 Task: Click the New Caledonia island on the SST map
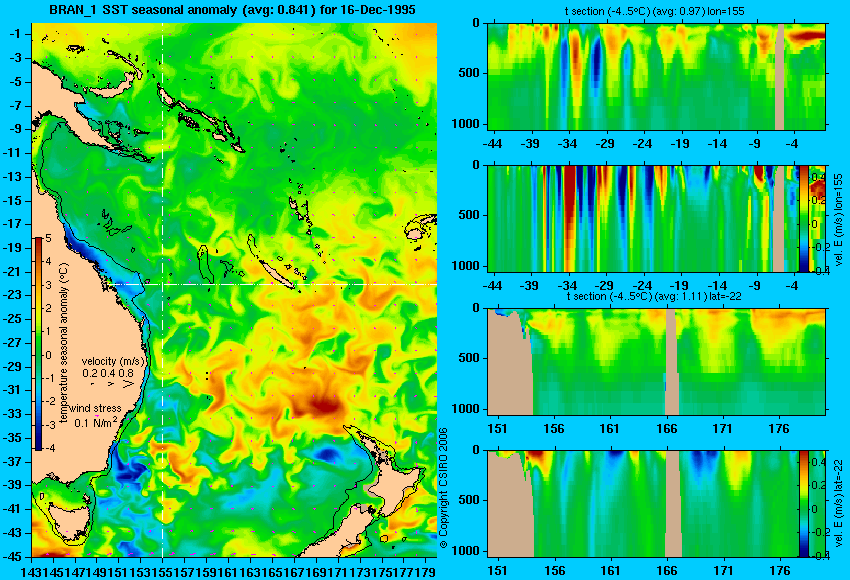pos(276,274)
